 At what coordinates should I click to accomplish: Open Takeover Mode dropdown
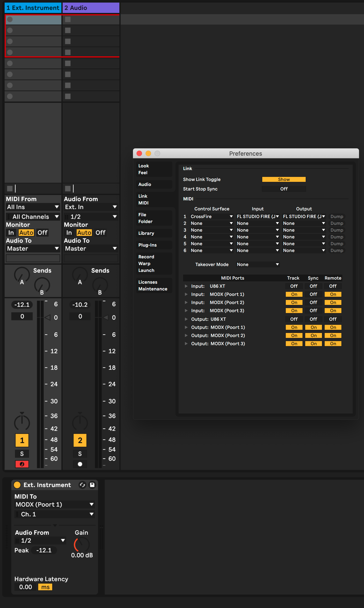258,264
